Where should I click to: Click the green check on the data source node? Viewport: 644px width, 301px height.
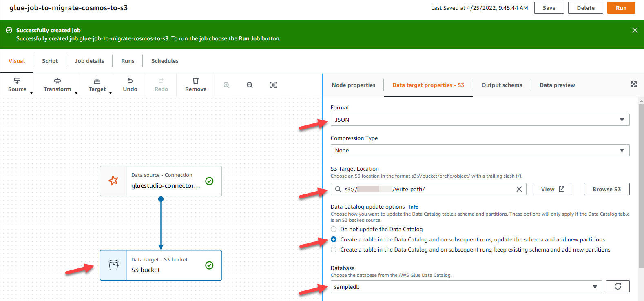point(209,181)
